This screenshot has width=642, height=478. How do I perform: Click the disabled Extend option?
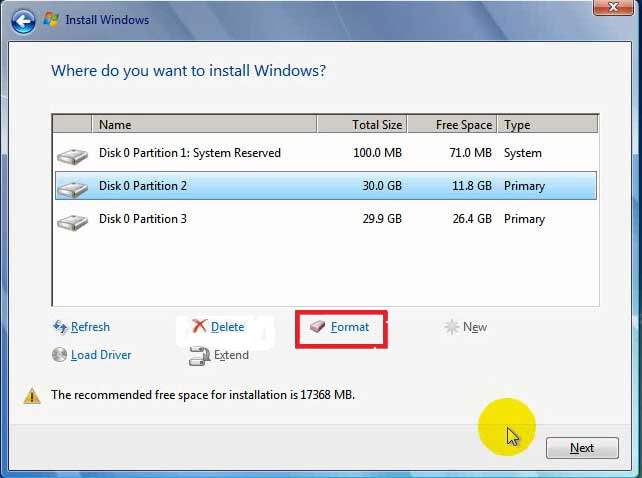(231, 355)
